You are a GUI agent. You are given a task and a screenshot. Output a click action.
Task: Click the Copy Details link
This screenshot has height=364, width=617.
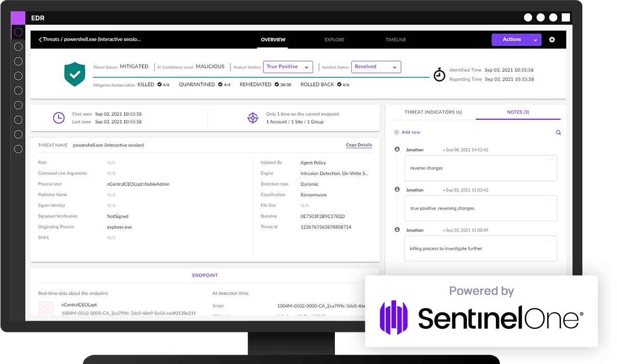[x=359, y=145]
